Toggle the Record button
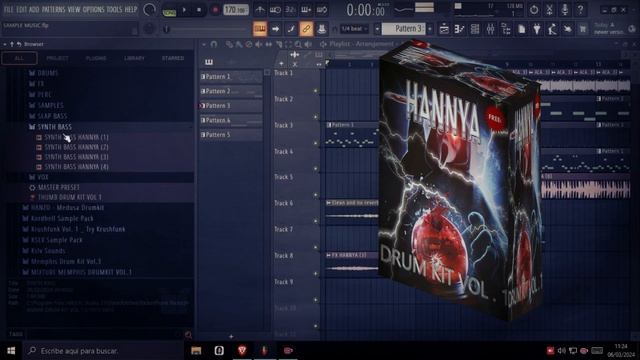640x360 pixels. (215, 10)
